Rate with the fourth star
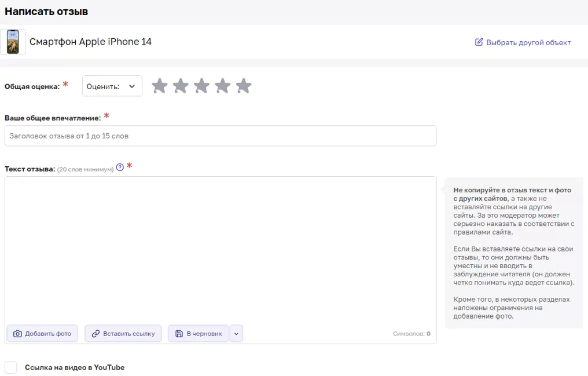 222,86
